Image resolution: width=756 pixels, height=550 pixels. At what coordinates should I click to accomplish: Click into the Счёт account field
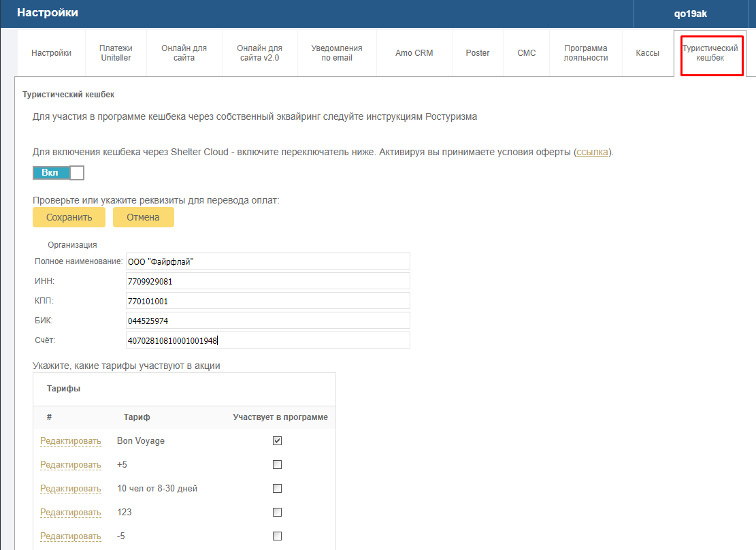pos(268,340)
